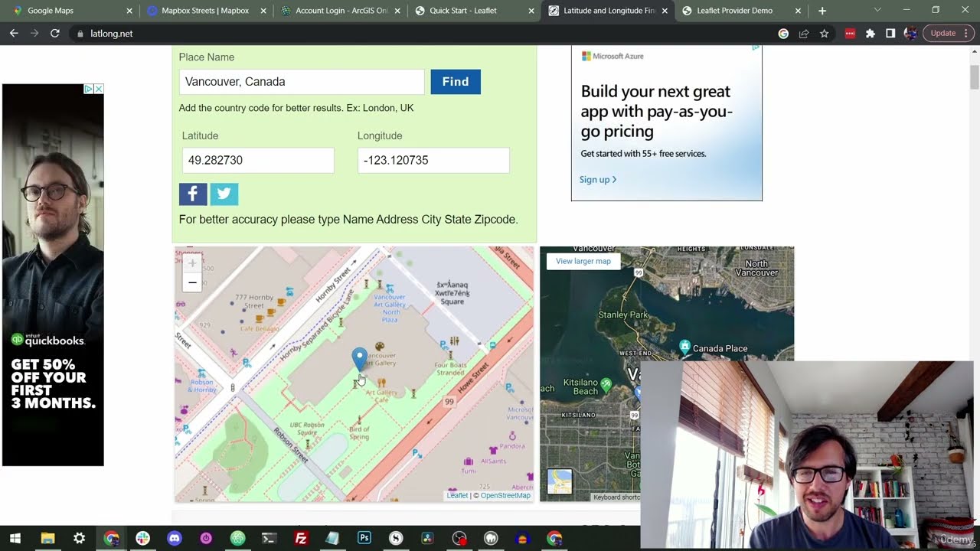Viewport: 980px width, 551px height.
Task: Open the share this page icon
Action: coord(804,34)
